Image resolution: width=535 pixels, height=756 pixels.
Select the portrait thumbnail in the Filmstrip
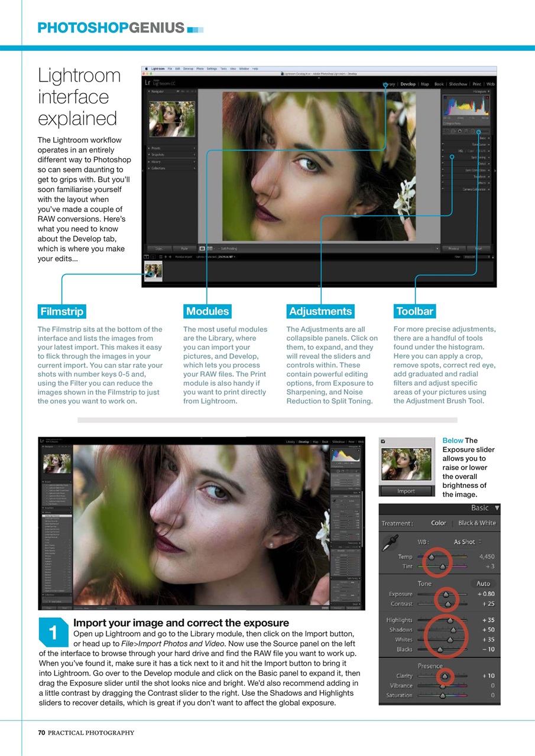(153, 271)
